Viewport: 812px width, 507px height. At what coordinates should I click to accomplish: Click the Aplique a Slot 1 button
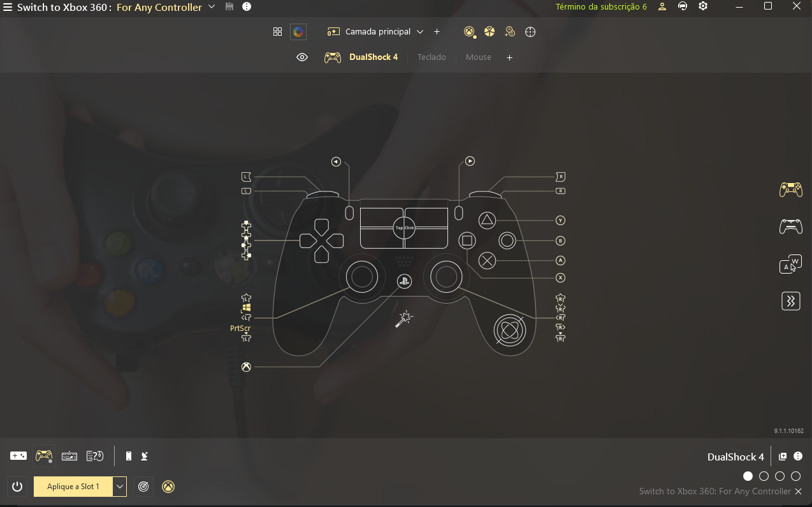[73, 487]
